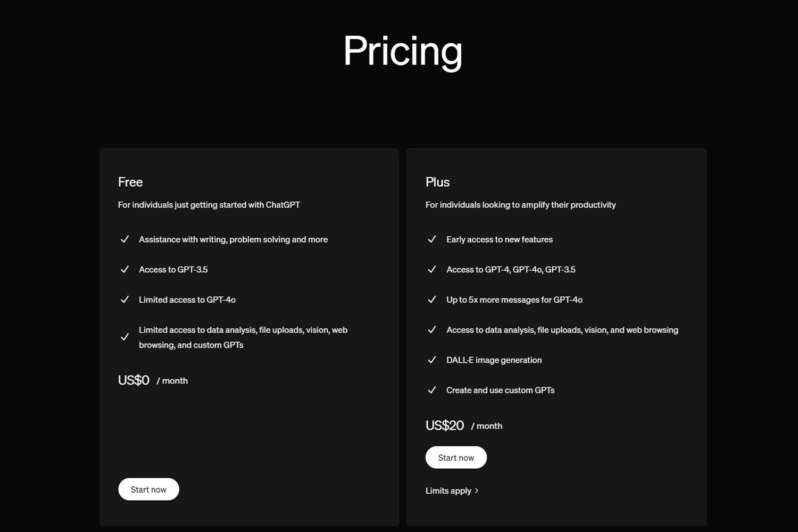Click the Free plan getting started description
This screenshot has width=798, height=532.
209,205
